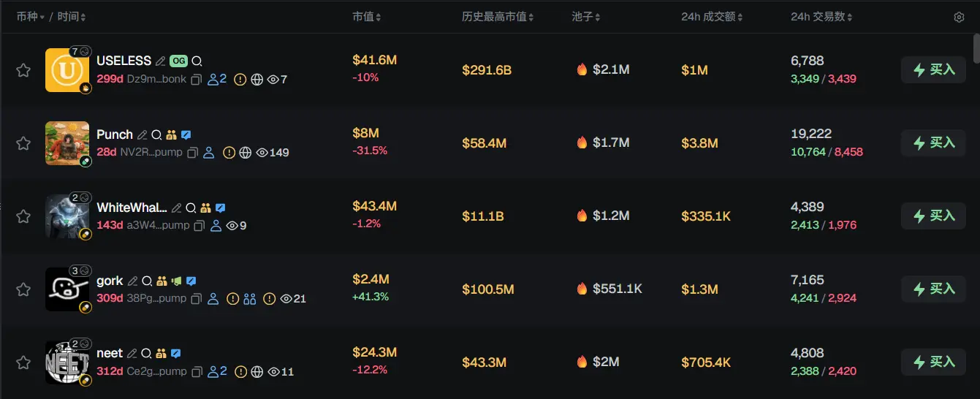Click the search icon beside Punch

(156, 135)
